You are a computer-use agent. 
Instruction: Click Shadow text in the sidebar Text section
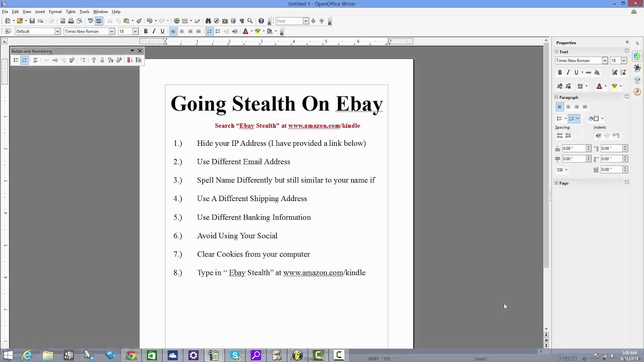tap(597, 72)
